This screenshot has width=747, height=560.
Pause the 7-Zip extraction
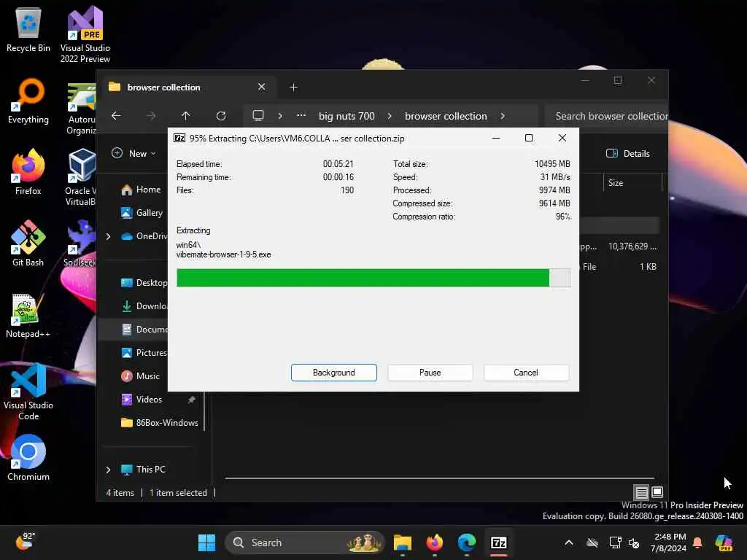(x=430, y=373)
